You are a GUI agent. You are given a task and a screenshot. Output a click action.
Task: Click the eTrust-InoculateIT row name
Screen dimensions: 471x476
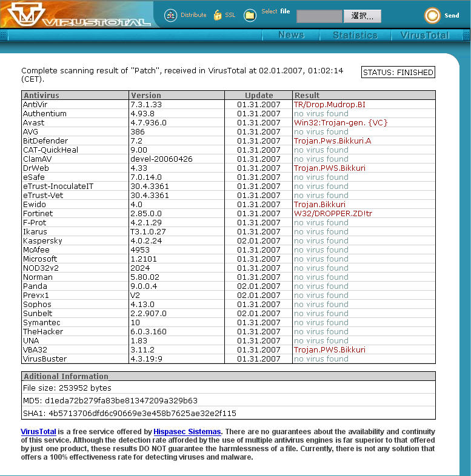pyautogui.click(x=58, y=187)
